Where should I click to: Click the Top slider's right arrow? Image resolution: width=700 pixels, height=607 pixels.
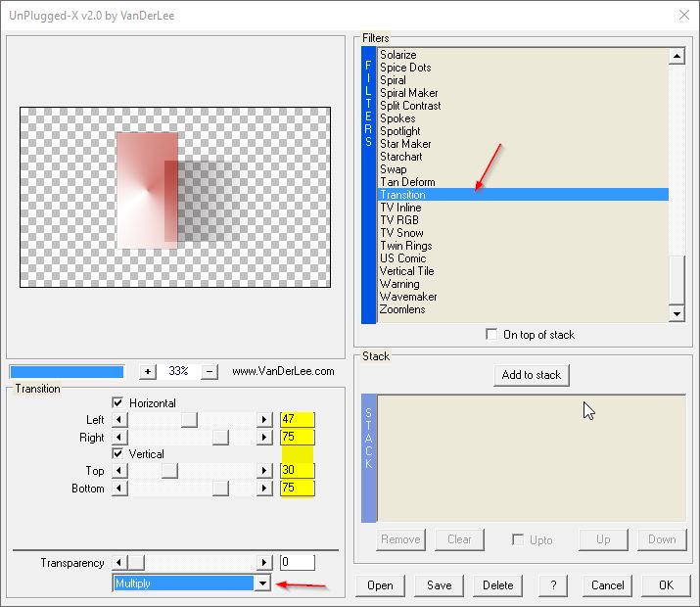tap(264, 471)
